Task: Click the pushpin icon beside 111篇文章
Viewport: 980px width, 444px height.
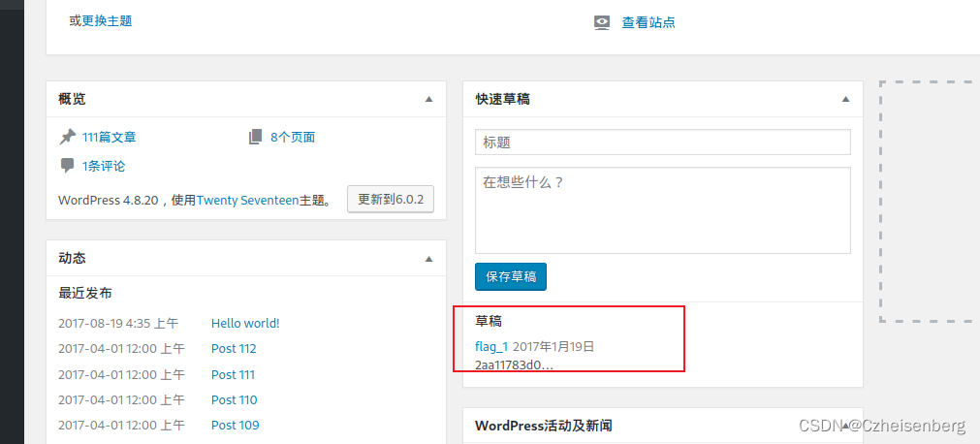Action: [68, 137]
